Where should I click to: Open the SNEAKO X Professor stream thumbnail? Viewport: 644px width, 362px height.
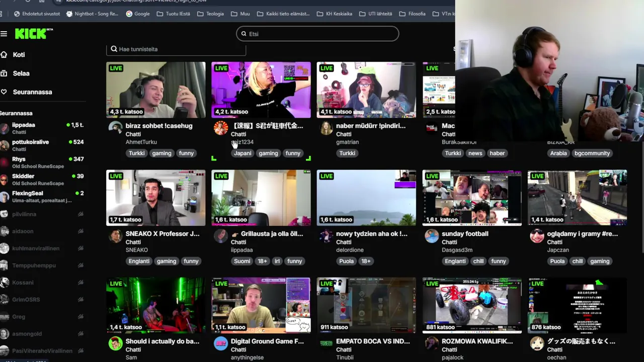coord(155,198)
